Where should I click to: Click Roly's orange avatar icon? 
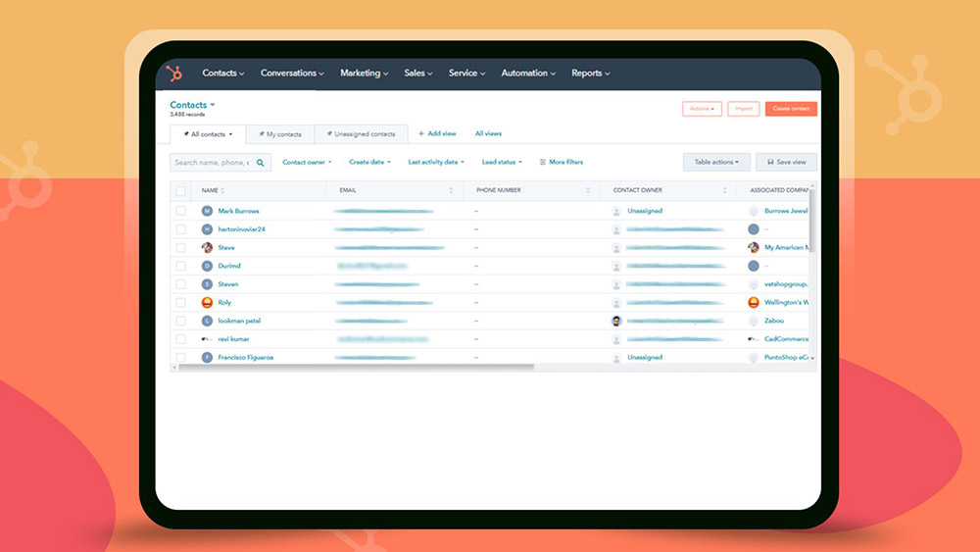tap(207, 303)
